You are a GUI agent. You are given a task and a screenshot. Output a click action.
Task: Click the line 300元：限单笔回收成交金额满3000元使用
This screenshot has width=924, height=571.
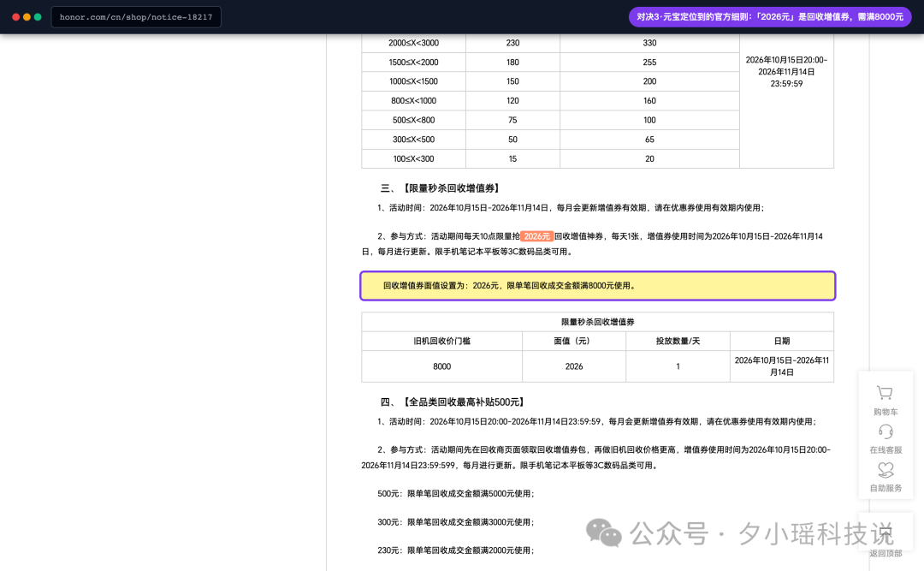click(x=455, y=522)
